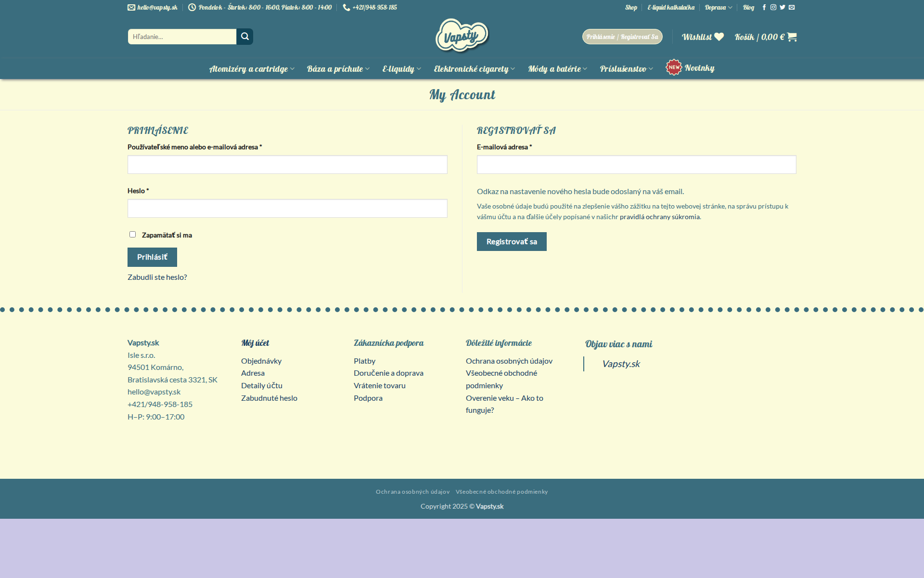Viewport: 924px width, 578px height.
Task: Open the shopping cart icon
Action: click(x=791, y=37)
